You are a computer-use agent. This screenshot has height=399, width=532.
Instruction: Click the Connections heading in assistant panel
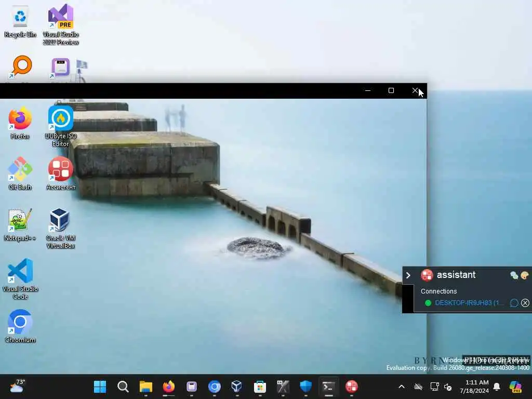438,291
